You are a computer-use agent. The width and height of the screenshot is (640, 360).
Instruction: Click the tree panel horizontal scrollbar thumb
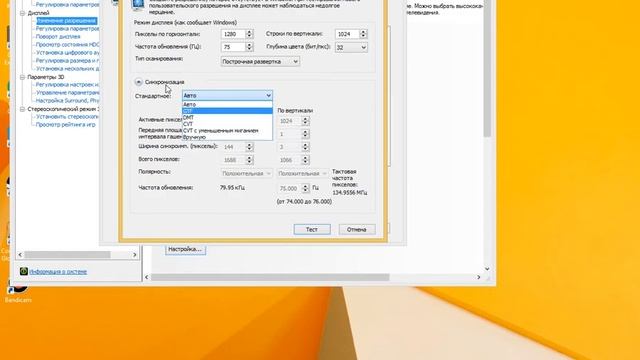tap(67, 255)
